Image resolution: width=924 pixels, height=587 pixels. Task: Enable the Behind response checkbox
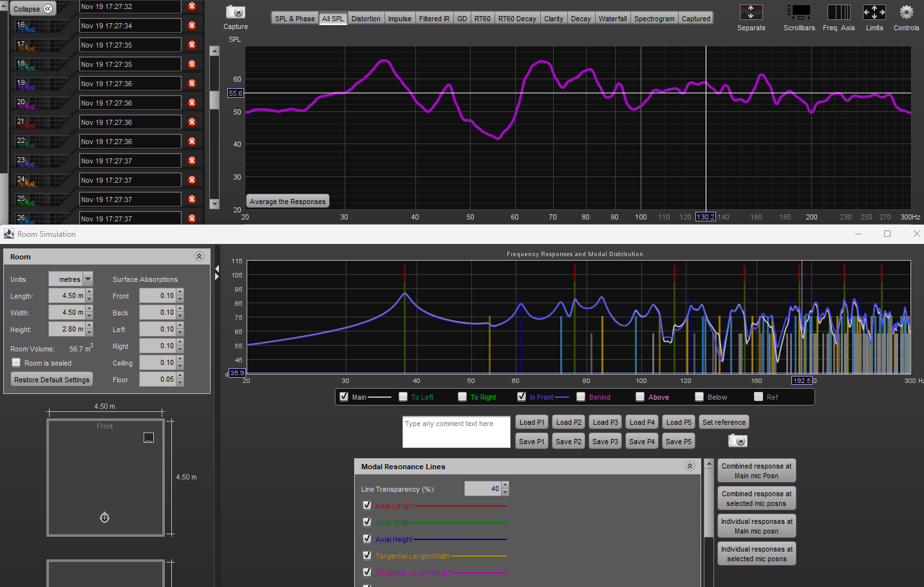[x=581, y=396]
